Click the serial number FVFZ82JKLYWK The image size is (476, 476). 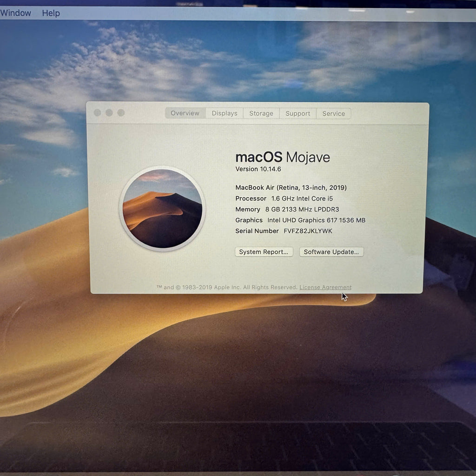(308, 231)
